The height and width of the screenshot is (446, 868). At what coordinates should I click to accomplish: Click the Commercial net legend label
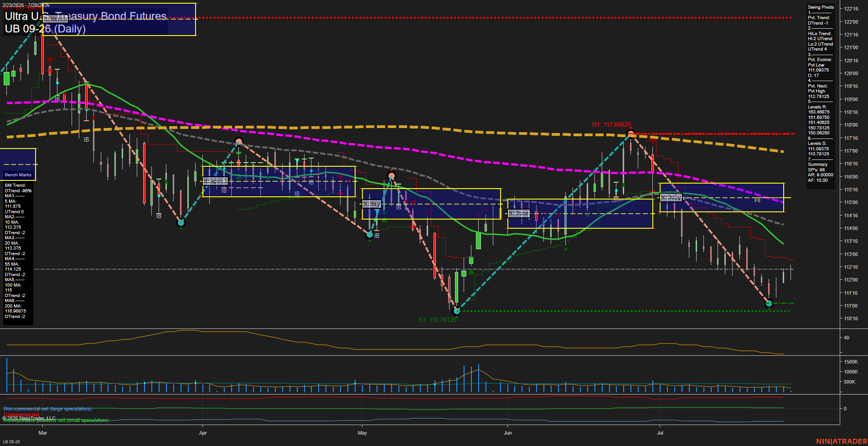21,415
